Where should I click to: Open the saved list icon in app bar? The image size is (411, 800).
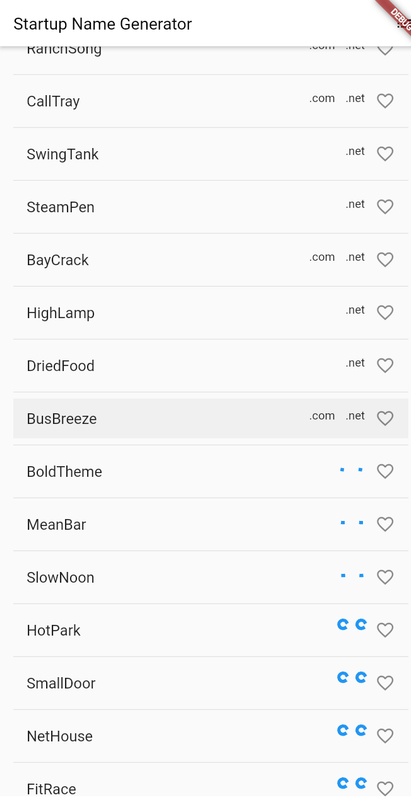(403, 24)
